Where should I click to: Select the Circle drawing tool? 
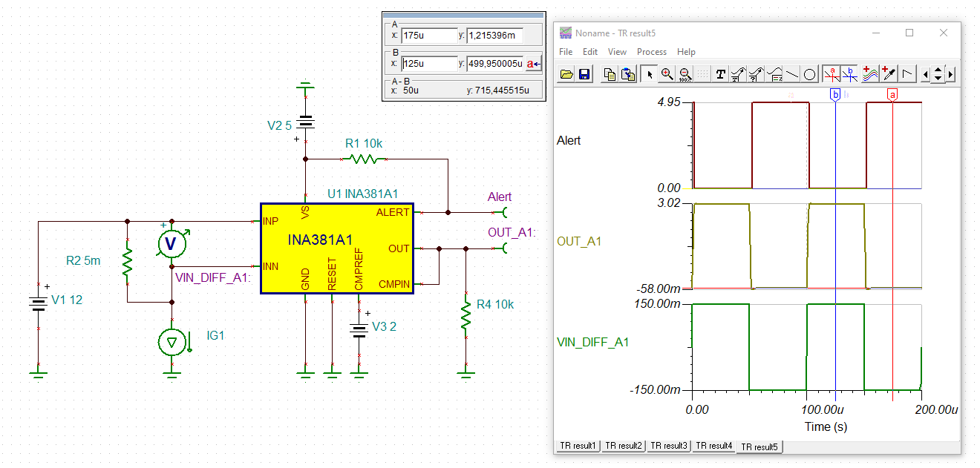[x=809, y=74]
